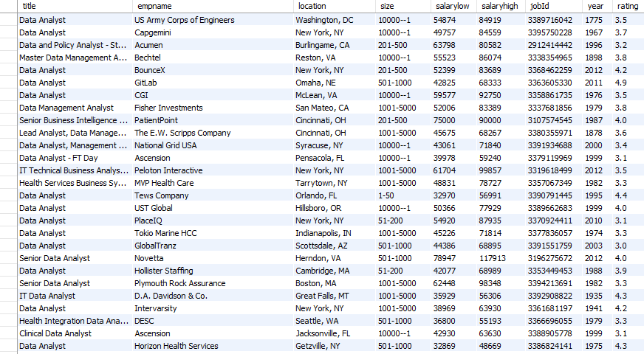Select the US Army Corps of Engineers cell
The image size is (644, 354).
click(x=213, y=20)
